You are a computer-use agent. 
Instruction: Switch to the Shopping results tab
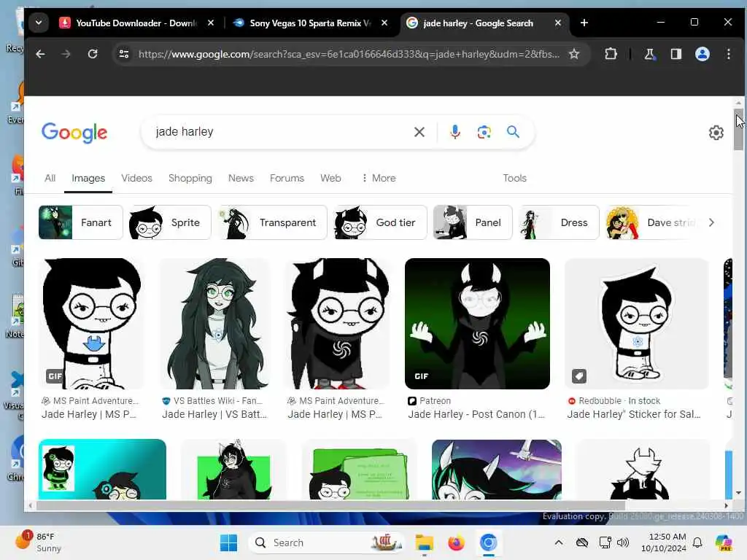[x=190, y=178]
